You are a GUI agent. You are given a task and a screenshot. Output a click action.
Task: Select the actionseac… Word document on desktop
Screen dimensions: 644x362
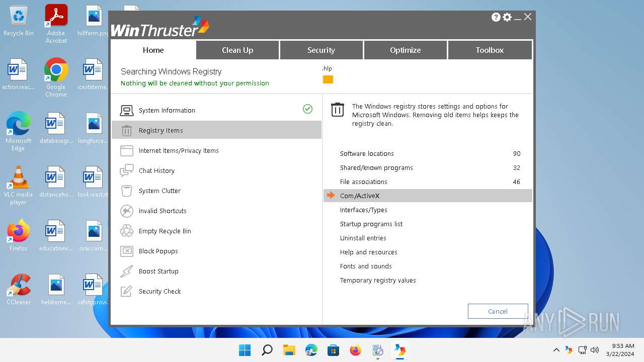click(x=19, y=75)
